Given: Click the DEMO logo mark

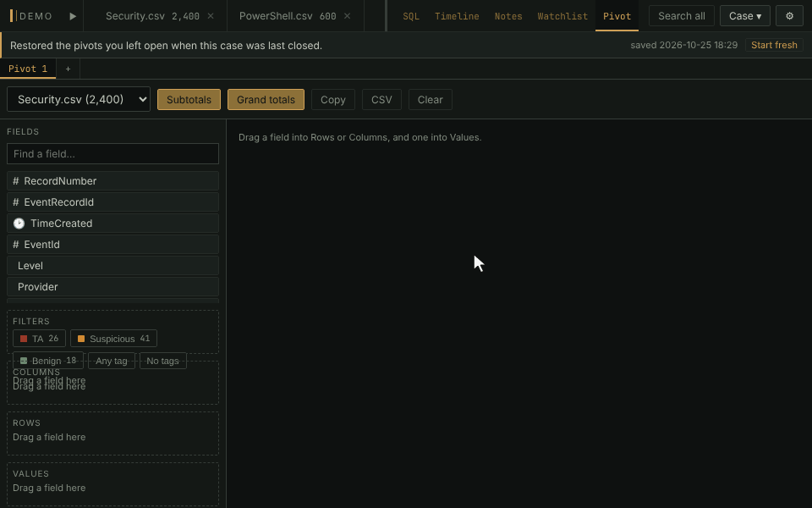Looking at the screenshot, I should click(x=14, y=16).
